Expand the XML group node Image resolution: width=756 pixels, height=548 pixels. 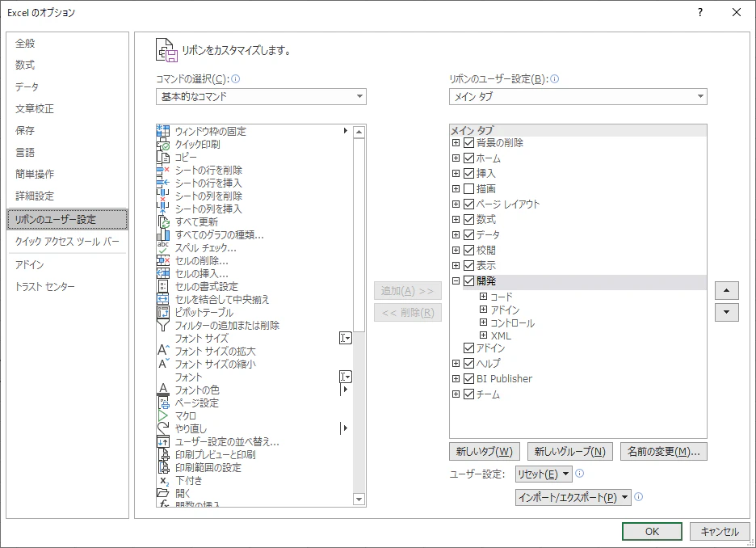pyautogui.click(x=483, y=335)
